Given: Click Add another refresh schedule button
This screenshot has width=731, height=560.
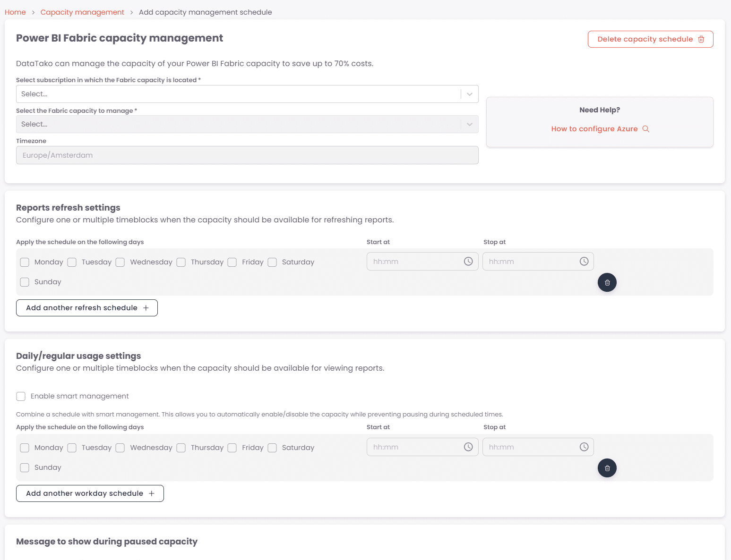Looking at the screenshot, I should point(87,308).
